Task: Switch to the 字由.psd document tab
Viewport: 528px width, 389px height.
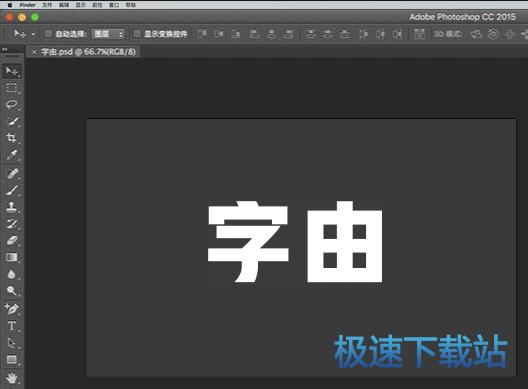Action: pos(88,52)
